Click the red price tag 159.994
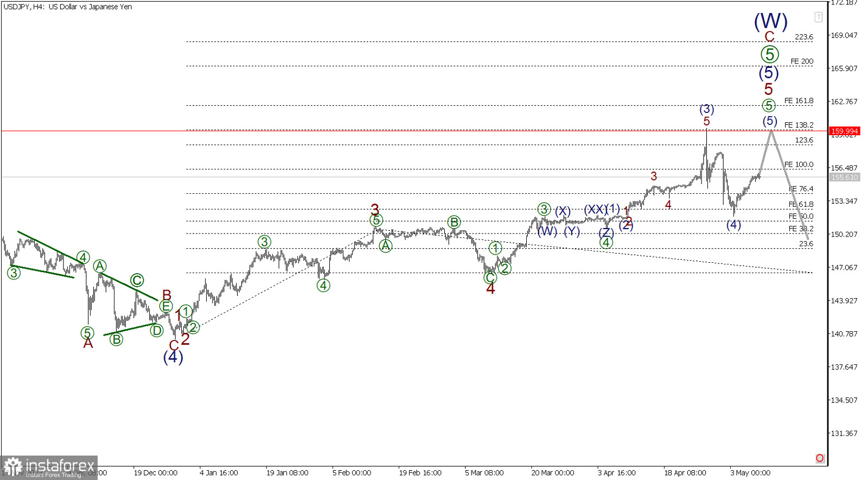Screen dimensions: 868x480 point(845,131)
